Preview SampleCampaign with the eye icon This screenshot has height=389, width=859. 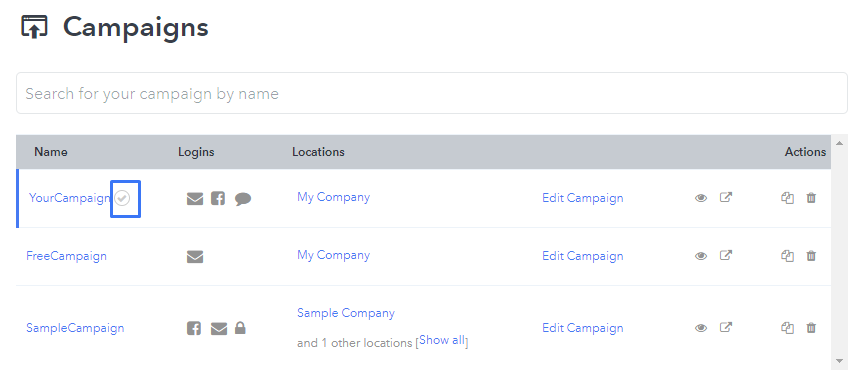point(701,328)
